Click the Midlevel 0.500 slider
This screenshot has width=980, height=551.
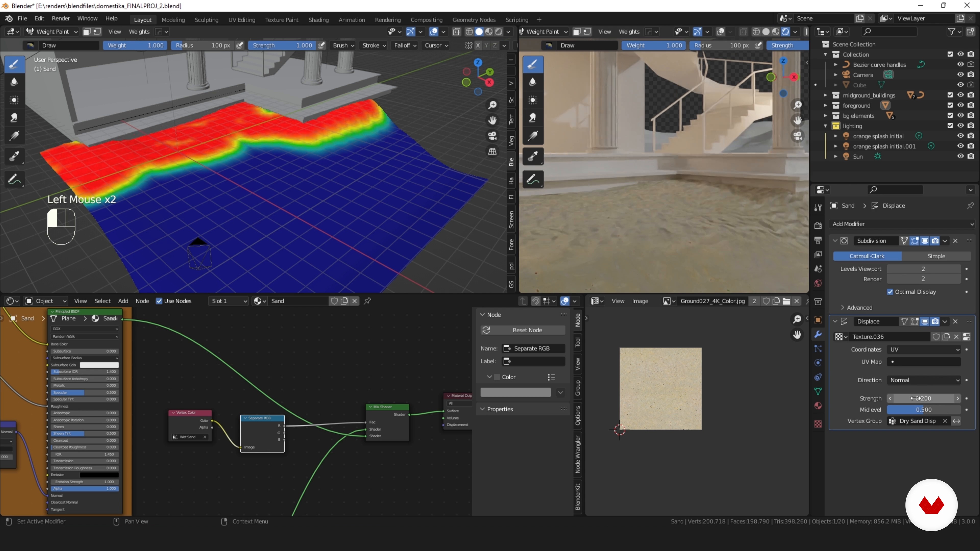pyautogui.click(x=924, y=410)
